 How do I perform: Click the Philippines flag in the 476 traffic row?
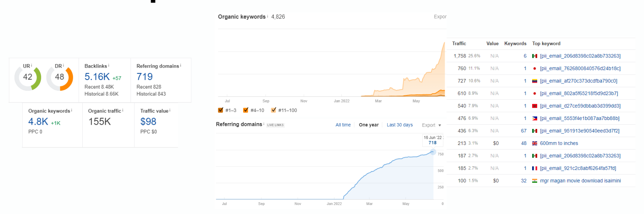534,118
